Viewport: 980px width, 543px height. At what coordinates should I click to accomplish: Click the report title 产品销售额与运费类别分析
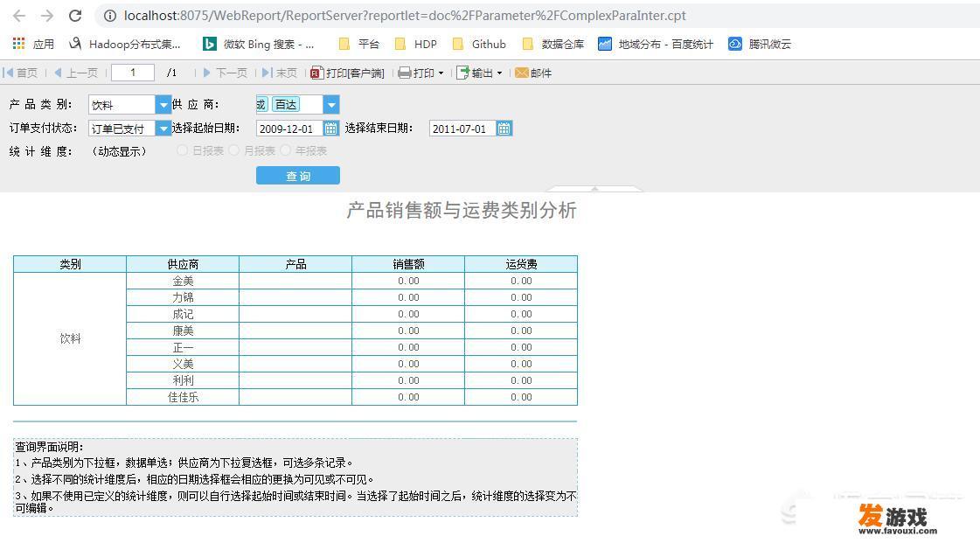click(462, 210)
